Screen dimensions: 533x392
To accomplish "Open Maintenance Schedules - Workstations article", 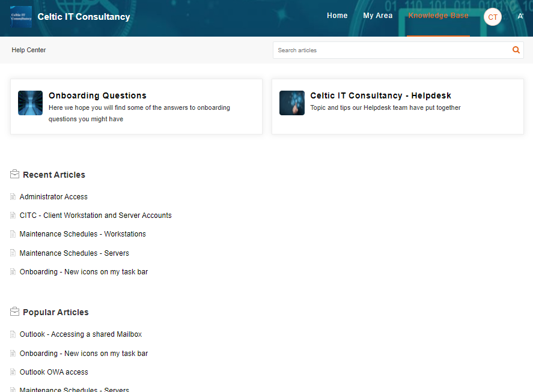I will (x=82, y=234).
